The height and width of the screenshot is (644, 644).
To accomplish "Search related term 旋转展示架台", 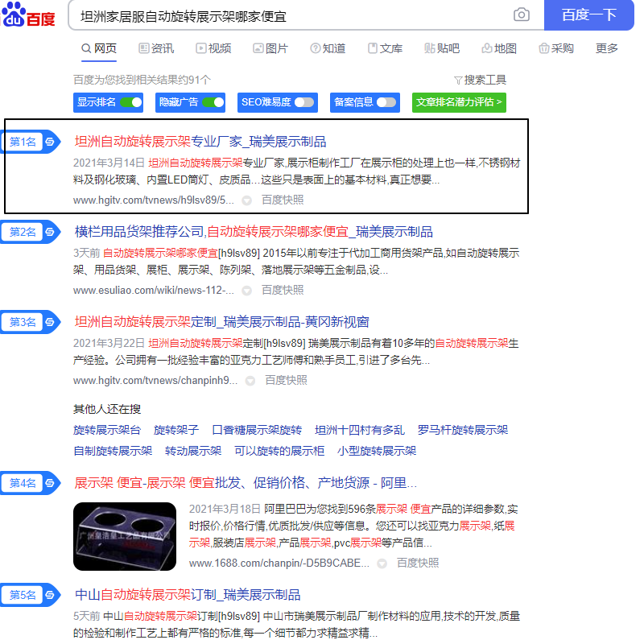I will tap(107, 430).
